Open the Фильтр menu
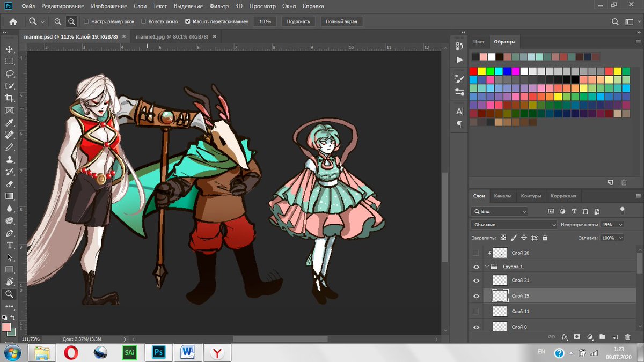The height and width of the screenshot is (362, 644). 219,6
